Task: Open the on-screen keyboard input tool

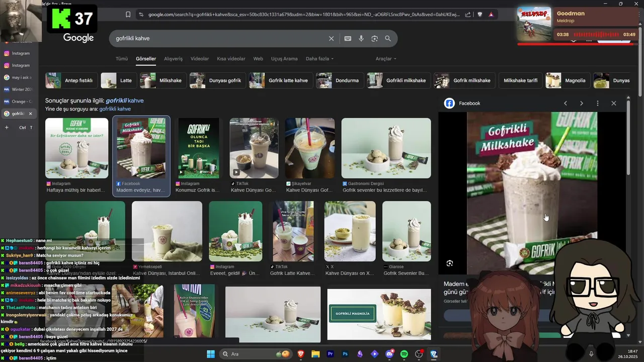Action: [348, 38]
